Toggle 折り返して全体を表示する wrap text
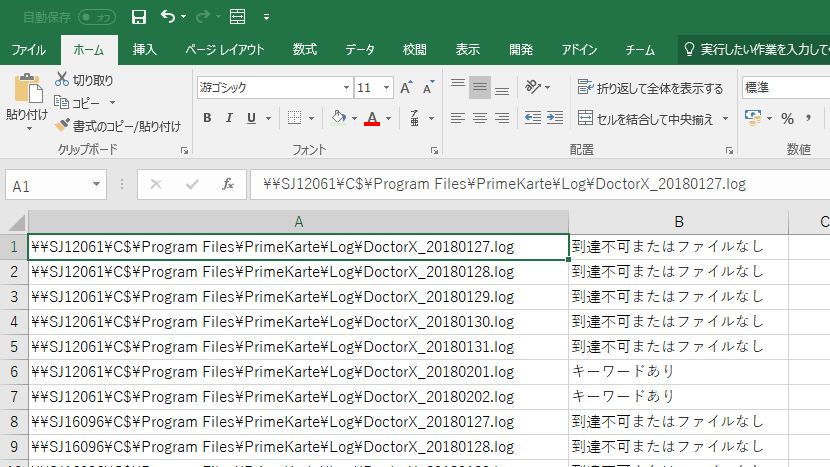830x467 pixels. [650, 88]
